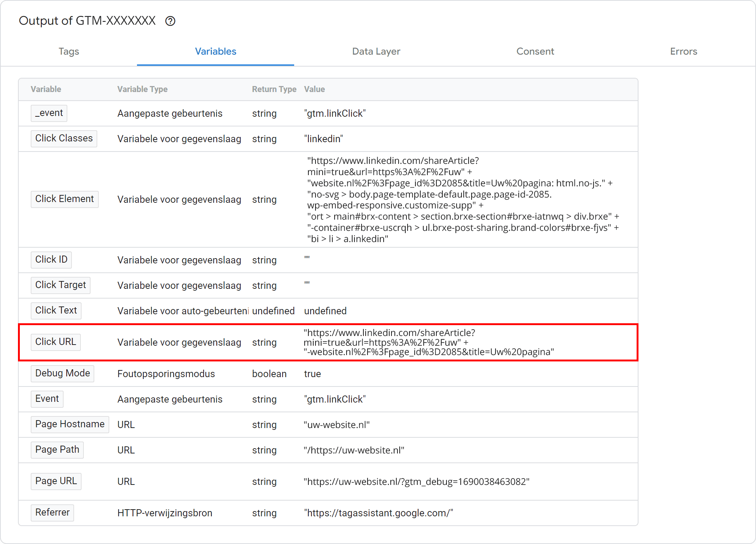Screen dimensions: 756x544
Task: Open the Click Target variable chip
Action: [x=61, y=285]
